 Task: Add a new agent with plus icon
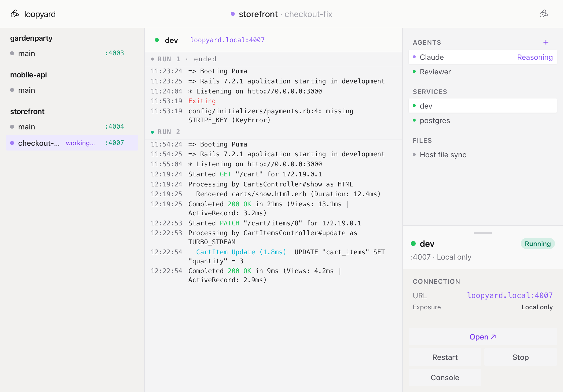coord(546,42)
